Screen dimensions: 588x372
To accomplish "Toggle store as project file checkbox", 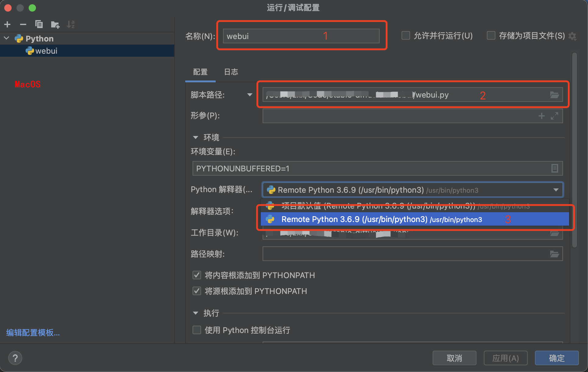I will (x=491, y=36).
